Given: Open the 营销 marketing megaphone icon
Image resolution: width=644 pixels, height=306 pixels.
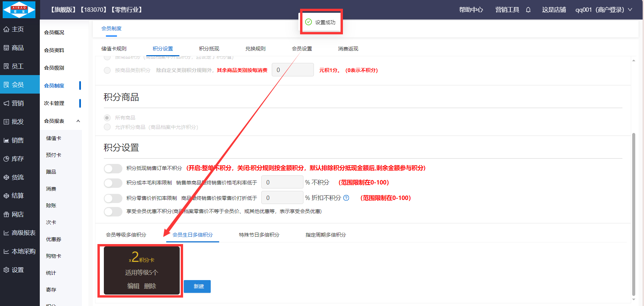Looking at the screenshot, I should (x=6, y=103).
